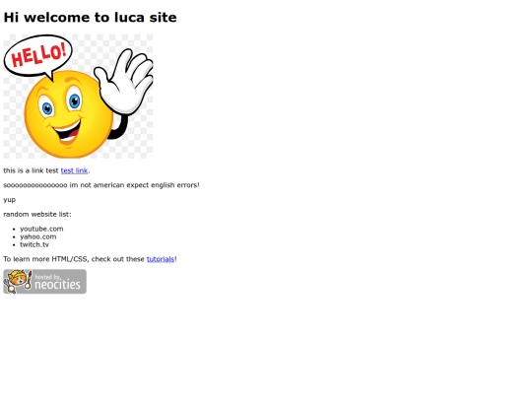Click the "im not american" sentence
Image resolution: width=532 pixels, height=399 pixels.
[x=101, y=185]
